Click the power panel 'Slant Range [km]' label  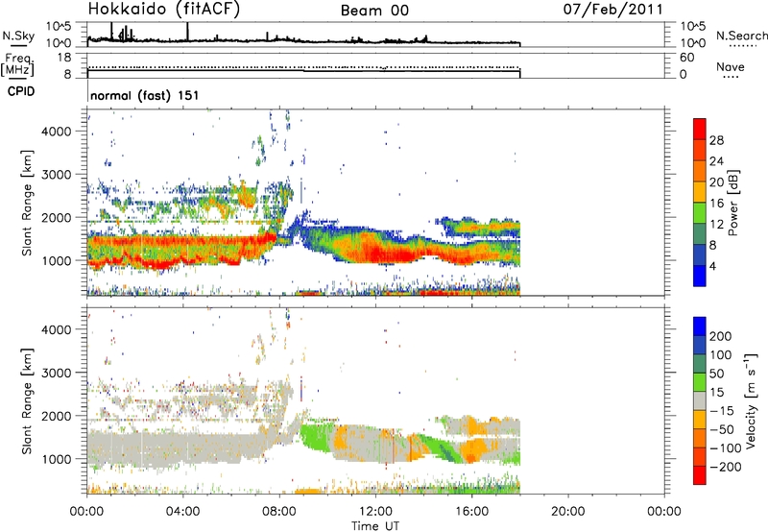(x=27, y=203)
